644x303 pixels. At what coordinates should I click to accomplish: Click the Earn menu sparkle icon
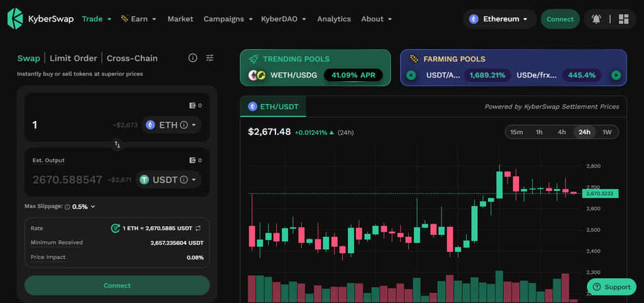coord(125,18)
